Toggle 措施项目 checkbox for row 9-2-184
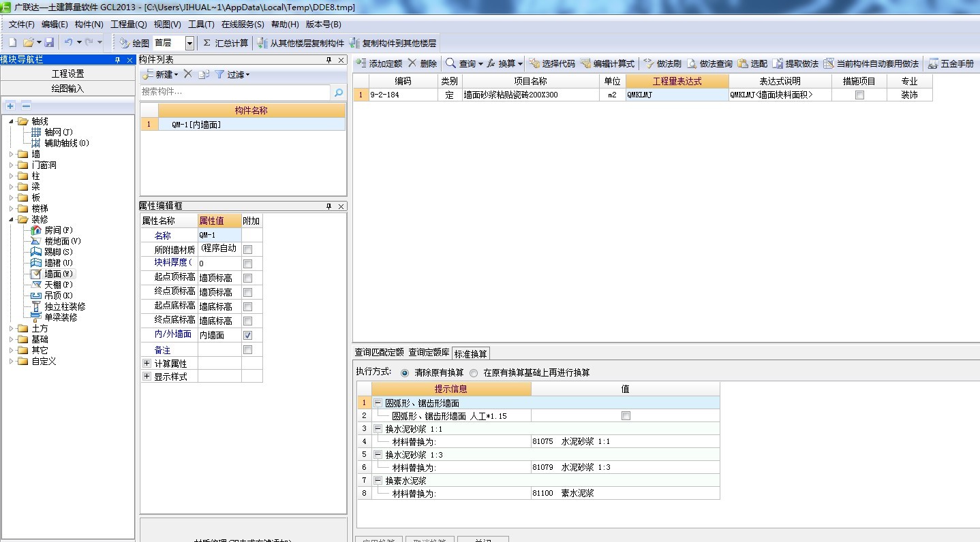This screenshot has height=542, width=980. point(859,95)
